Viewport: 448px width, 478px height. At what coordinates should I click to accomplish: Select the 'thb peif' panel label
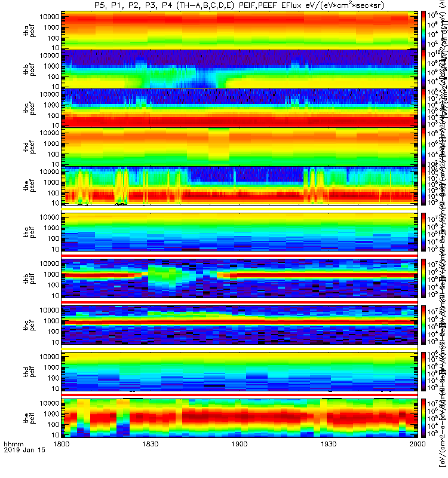click(29, 278)
